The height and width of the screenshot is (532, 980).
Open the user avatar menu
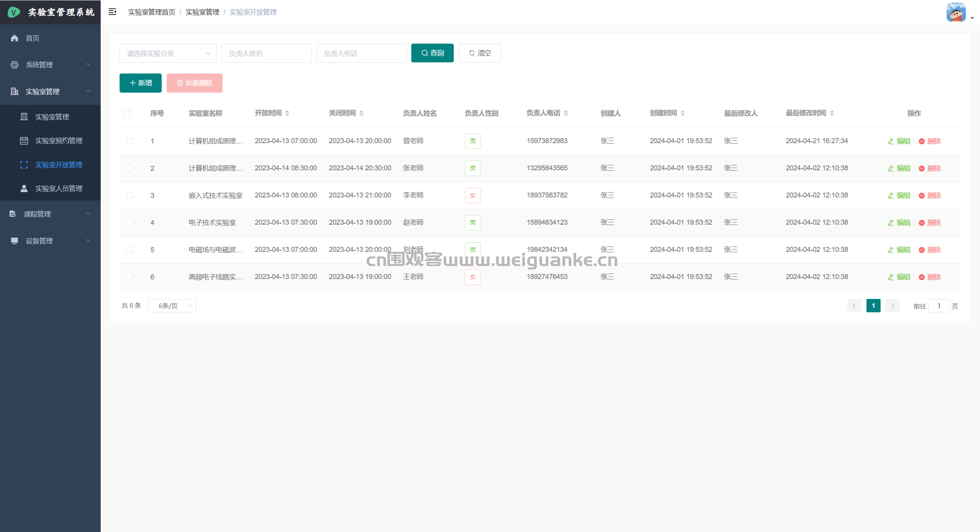(956, 13)
